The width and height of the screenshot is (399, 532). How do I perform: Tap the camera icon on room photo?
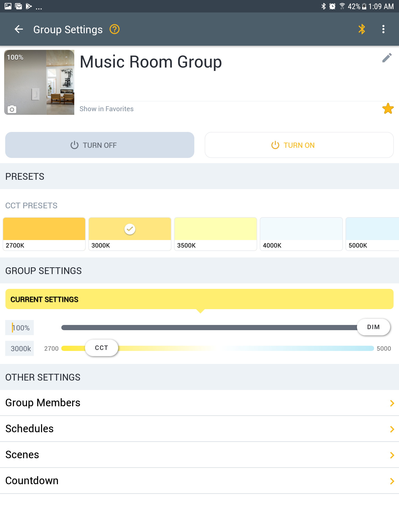[x=12, y=109]
